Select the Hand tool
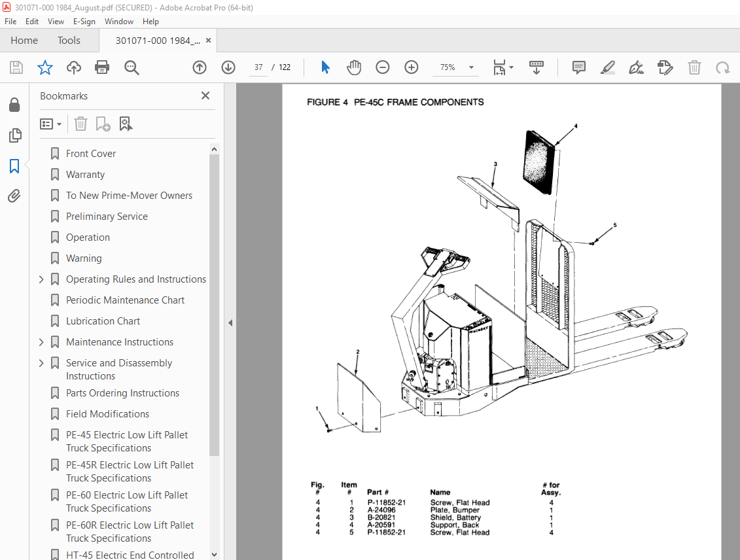The width and height of the screenshot is (740, 560). pos(353,67)
